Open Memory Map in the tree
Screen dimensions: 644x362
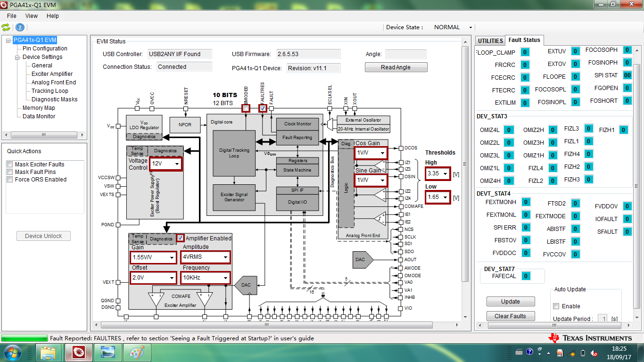tap(39, 108)
